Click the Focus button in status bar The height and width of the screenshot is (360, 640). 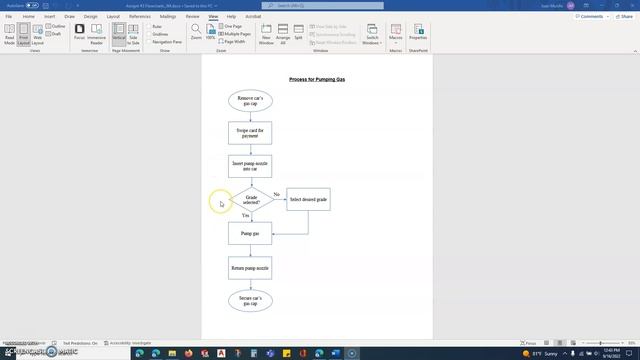(528, 343)
